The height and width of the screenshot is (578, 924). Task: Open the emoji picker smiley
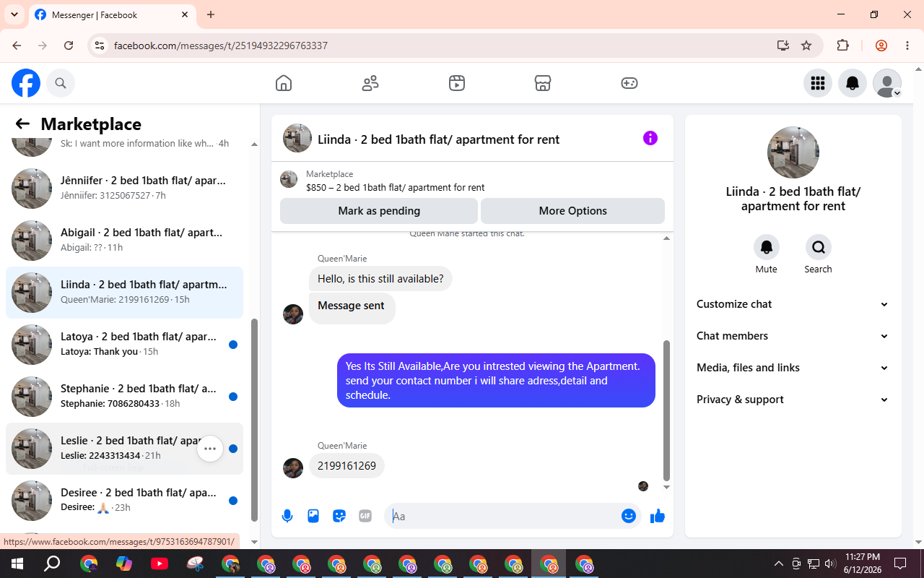pos(629,516)
